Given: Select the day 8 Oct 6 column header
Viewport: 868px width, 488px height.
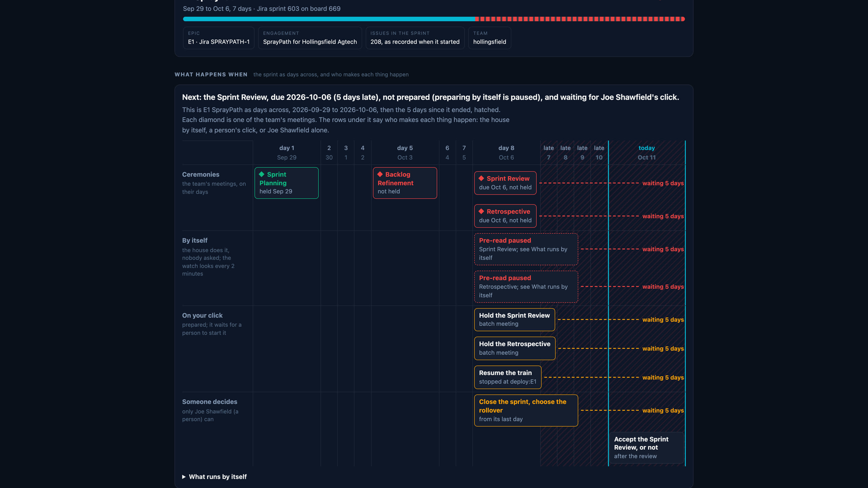Looking at the screenshot, I should click(x=506, y=152).
